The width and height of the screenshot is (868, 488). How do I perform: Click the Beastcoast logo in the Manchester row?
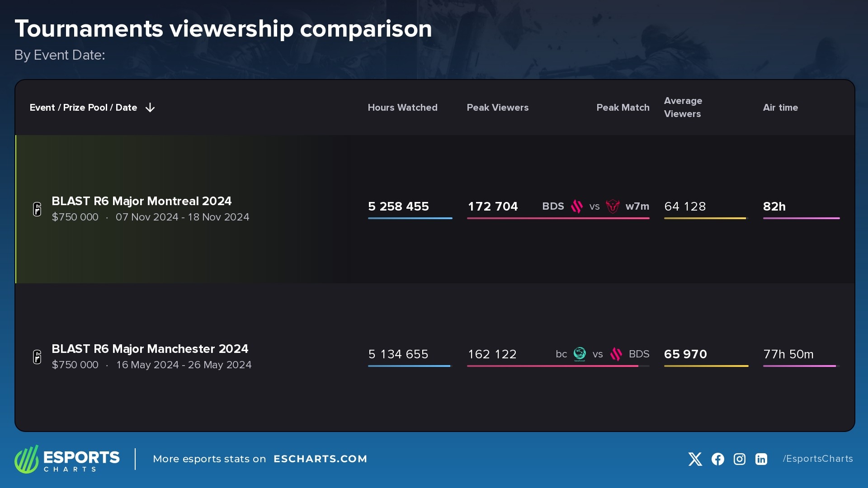pyautogui.click(x=580, y=354)
